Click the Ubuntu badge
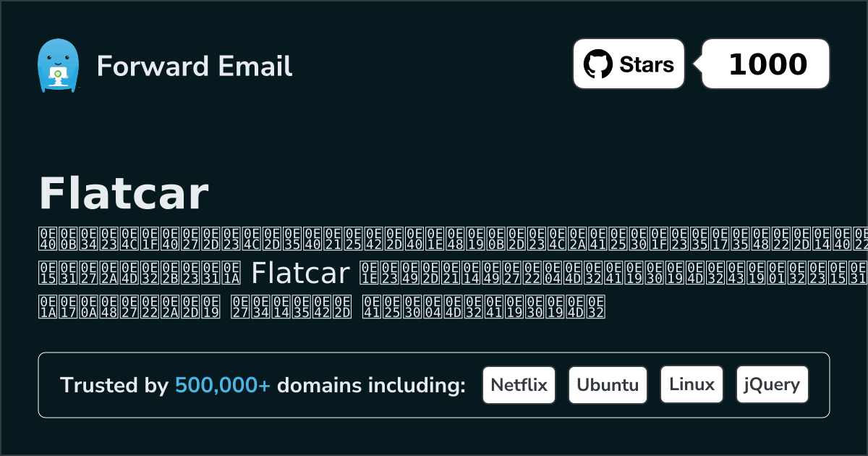Viewport: 868px width, 456px height. click(x=608, y=385)
